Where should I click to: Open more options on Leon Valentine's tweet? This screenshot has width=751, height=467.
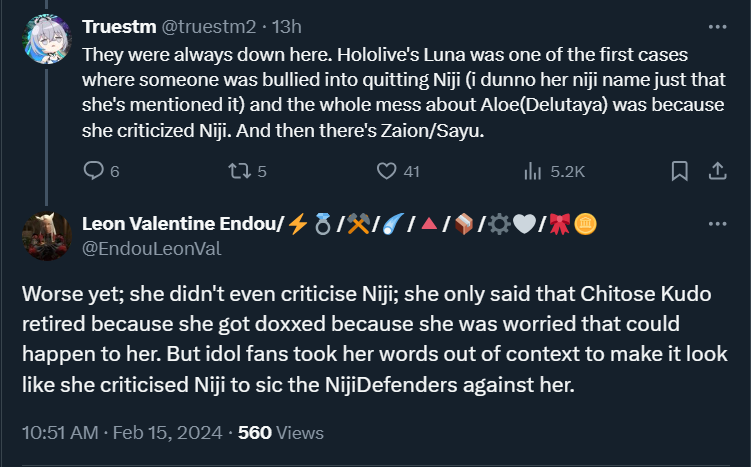click(716, 224)
